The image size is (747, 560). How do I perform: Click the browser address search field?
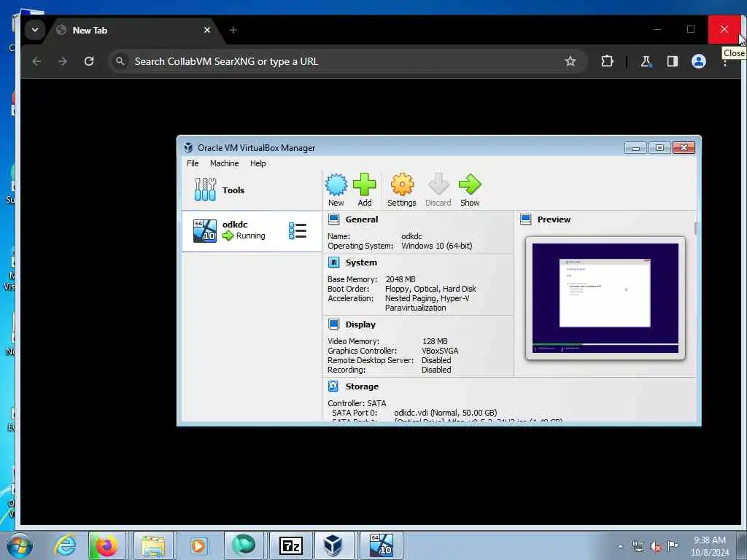tap(347, 61)
